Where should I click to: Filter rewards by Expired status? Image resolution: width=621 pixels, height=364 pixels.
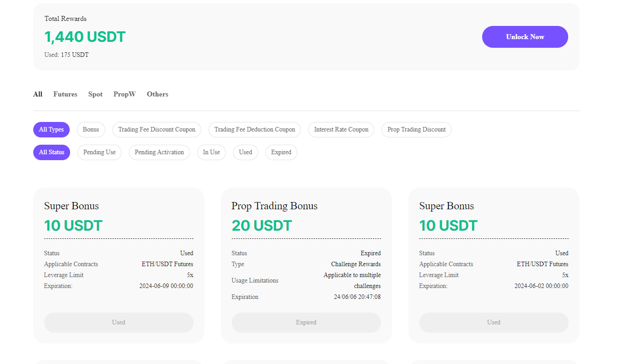[281, 152]
